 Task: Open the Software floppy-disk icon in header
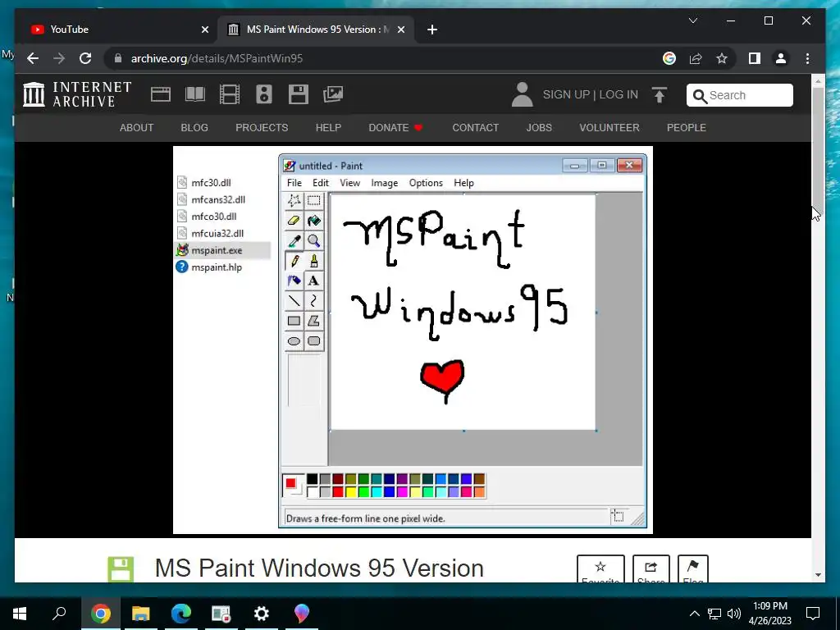(299, 94)
